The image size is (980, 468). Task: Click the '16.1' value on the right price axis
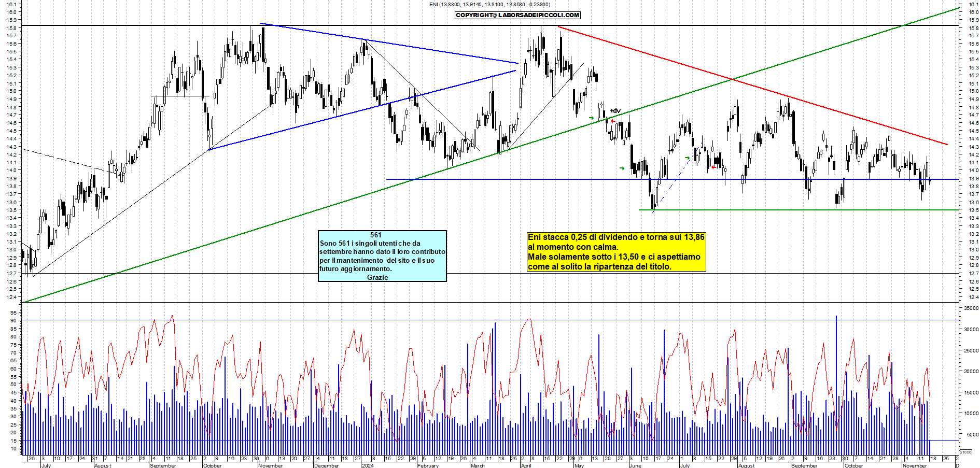coord(973,4)
